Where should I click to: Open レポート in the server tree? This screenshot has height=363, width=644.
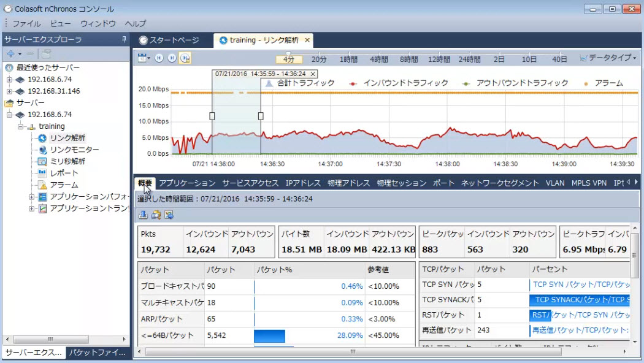click(x=64, y=174)
